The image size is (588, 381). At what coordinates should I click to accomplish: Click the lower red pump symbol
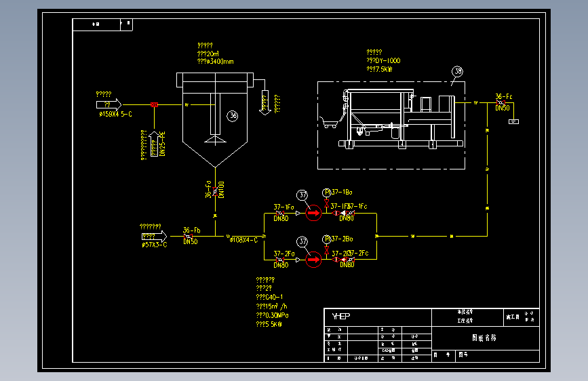pyautogui.click(x=313, y=260)
